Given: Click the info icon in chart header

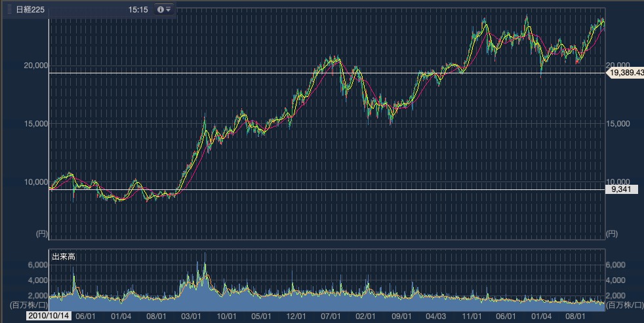Looking at the screenshot, I should pyautogui.click(x=161, y=9).
